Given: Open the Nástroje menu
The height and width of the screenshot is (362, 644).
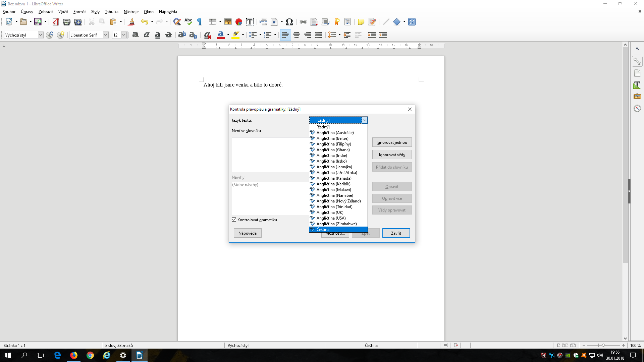Looking at the screenshot, I should click(x=131, y=12).
